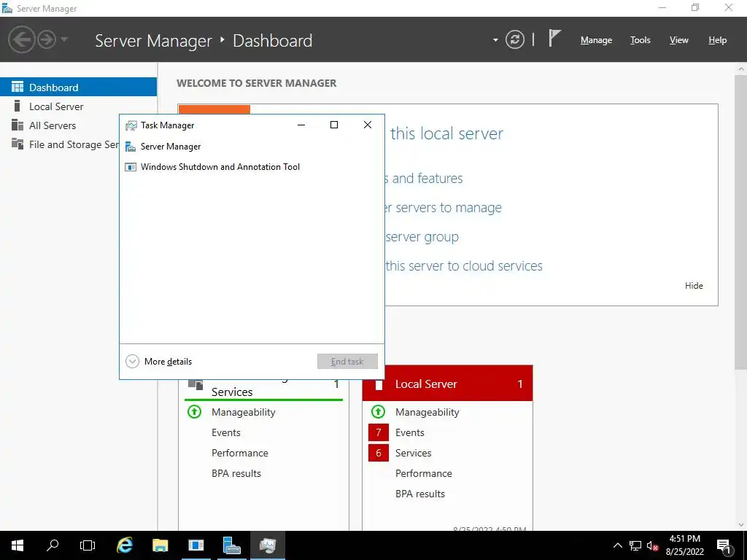Open Manageability in the File and Storage Services tile
Viewport: 747px width, 560px height.
point(243,412)
